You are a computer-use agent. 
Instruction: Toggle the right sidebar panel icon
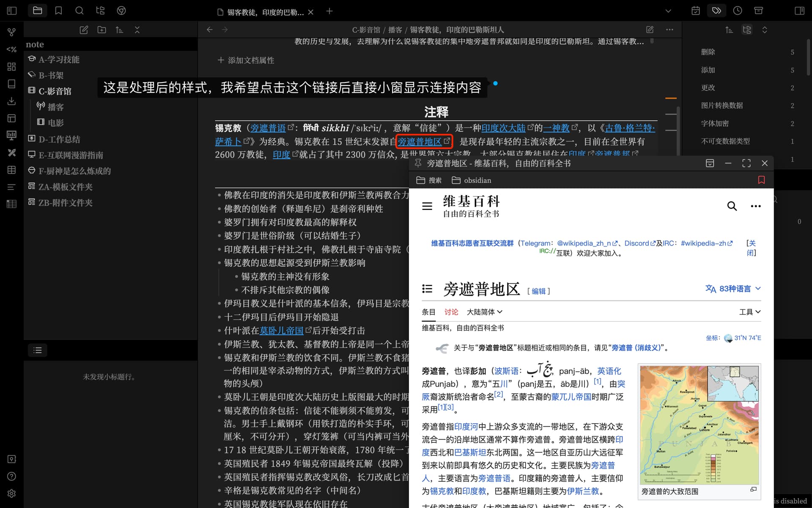799,11
